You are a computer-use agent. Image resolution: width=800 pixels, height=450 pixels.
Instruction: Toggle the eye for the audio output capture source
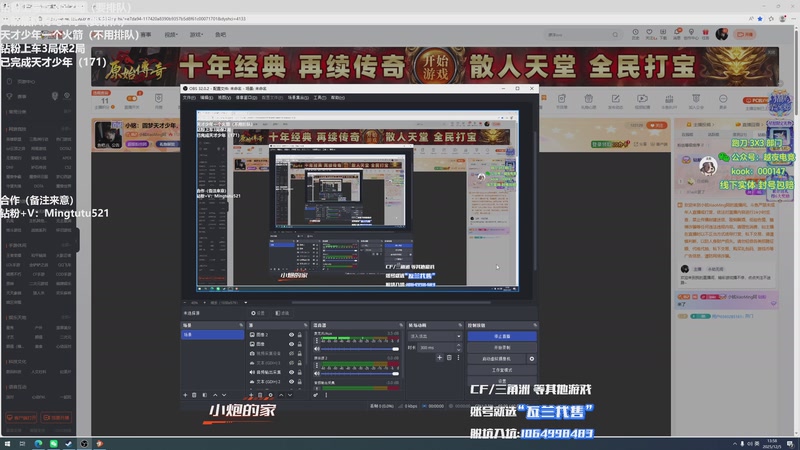(291, 372)
